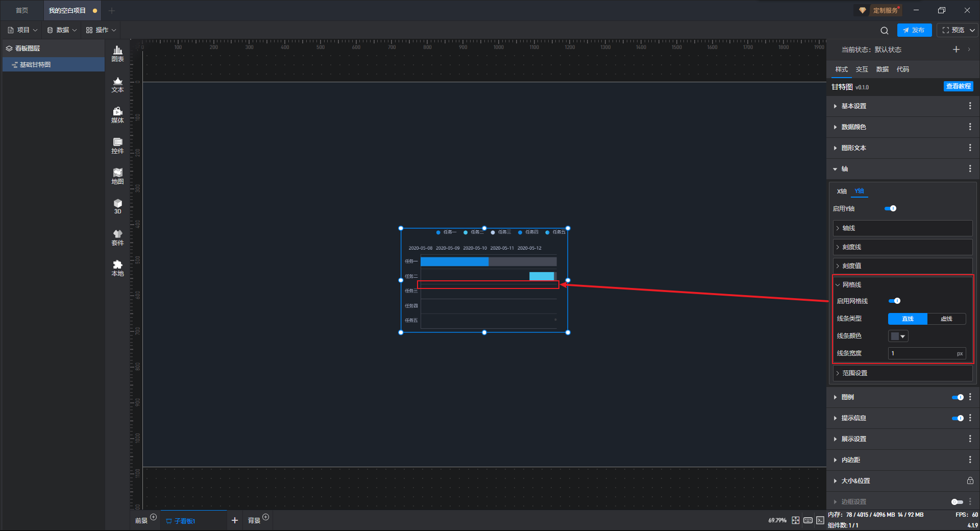Switch to the X轴 axis tab
This screenshot has height=531, width=980.
tap(842, 191)
